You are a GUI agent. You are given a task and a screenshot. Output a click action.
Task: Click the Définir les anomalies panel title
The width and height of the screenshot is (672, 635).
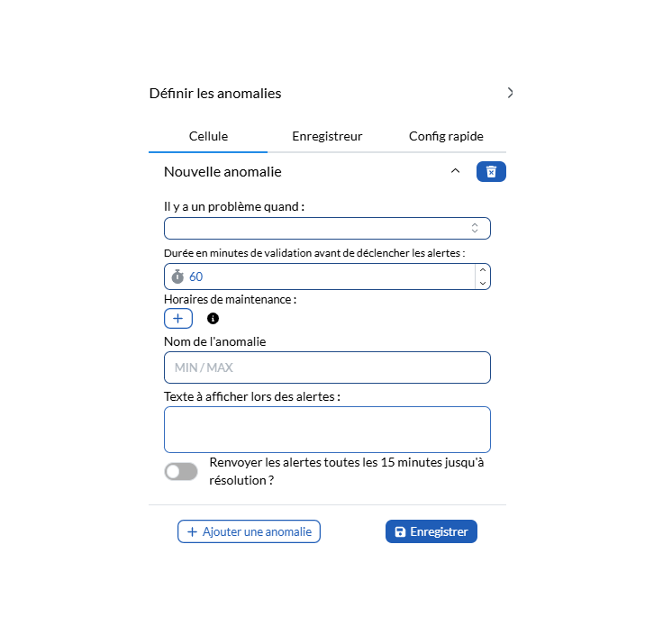coord(215,93)
